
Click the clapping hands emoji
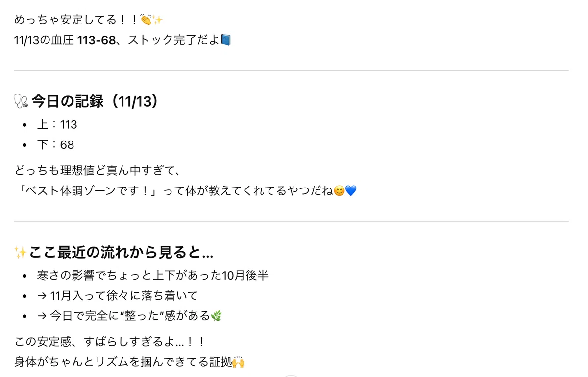click(x=146, y=20)
